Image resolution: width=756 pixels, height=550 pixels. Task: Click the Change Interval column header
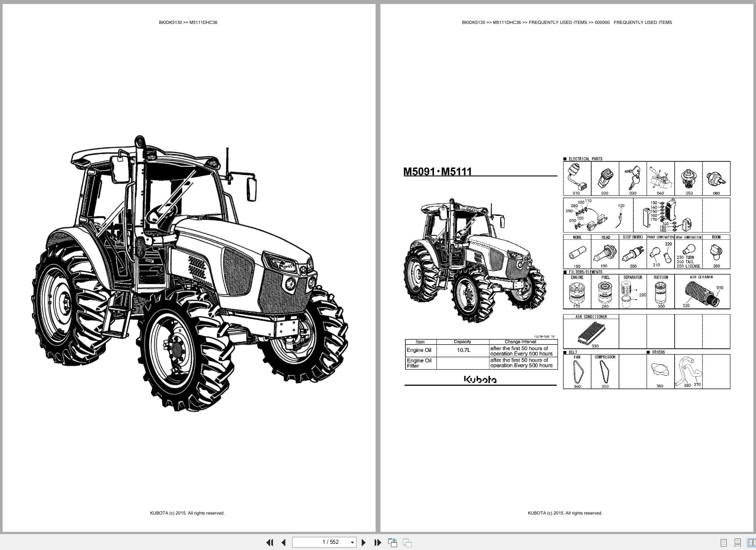[520, 342]
